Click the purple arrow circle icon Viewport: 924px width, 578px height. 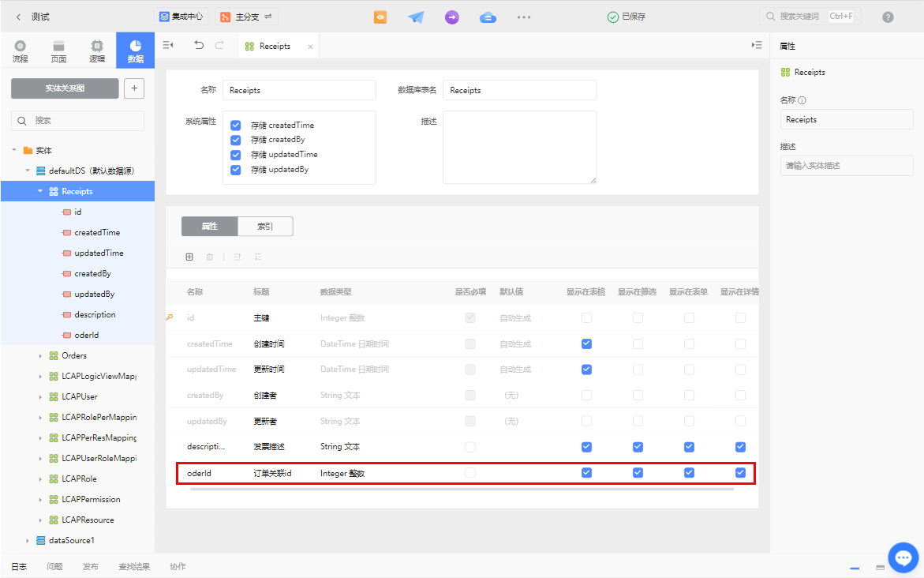tap(452, 17)
